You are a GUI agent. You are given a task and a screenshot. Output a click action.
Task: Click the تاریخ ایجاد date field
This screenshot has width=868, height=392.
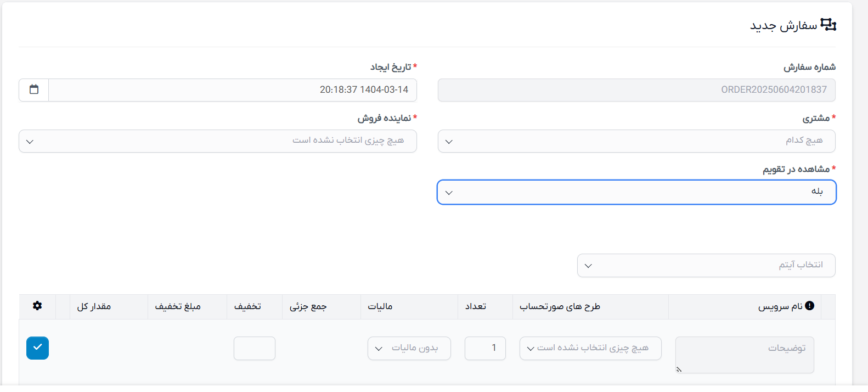(233, 90)
